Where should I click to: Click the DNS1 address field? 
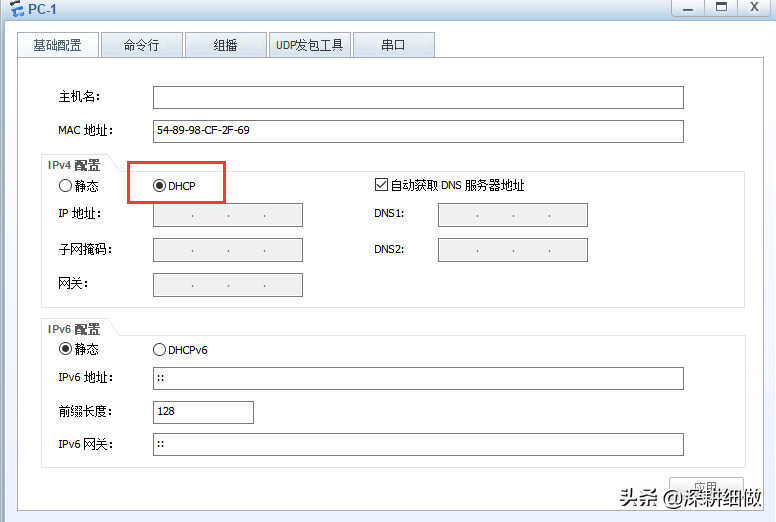click(513, 215)
